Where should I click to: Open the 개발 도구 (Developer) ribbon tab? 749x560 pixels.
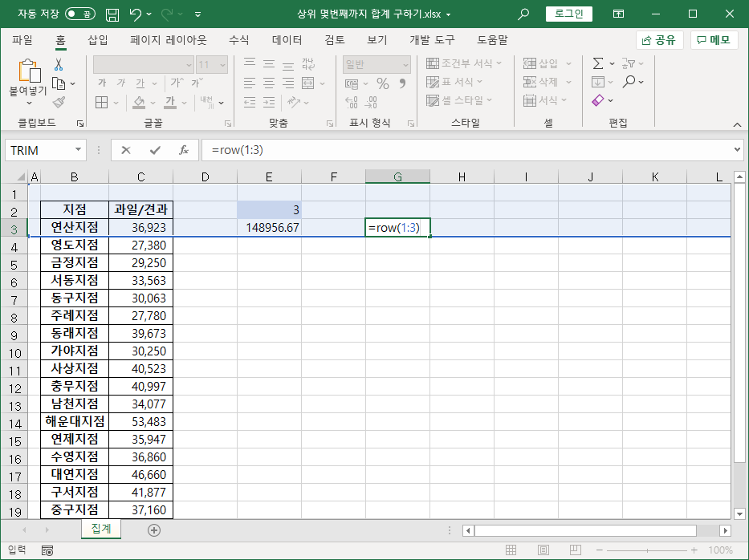(x=432, y=40)
